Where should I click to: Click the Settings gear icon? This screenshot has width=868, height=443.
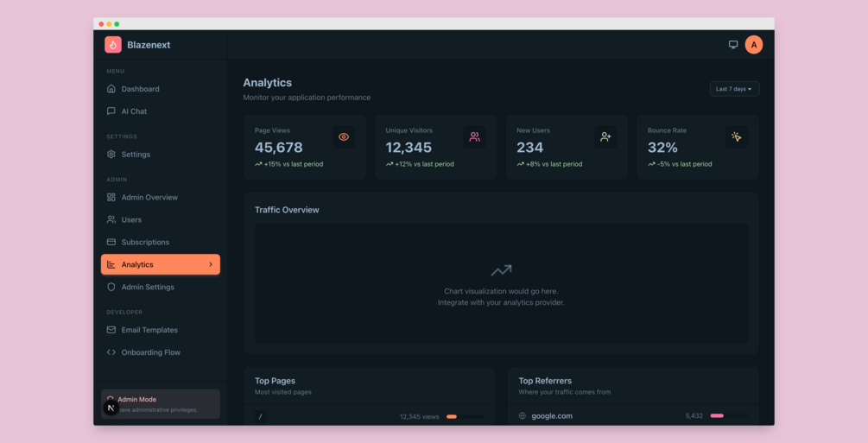tap(111, 154)
